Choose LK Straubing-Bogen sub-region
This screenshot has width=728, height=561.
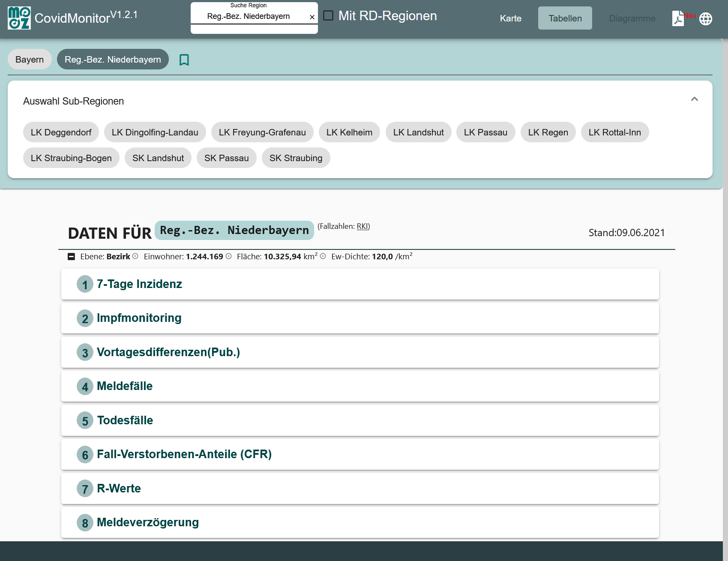71,158
